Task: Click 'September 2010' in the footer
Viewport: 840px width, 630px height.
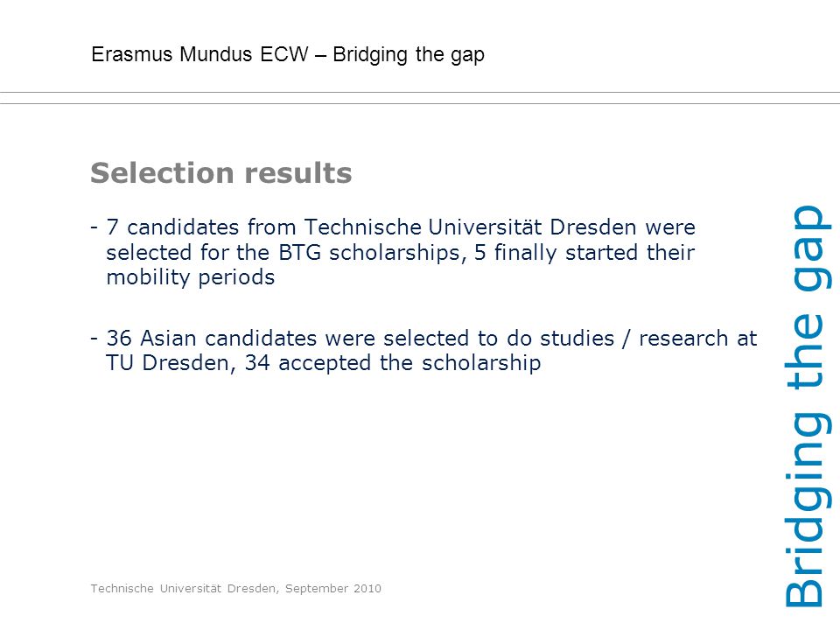Action: click(333, 589)
